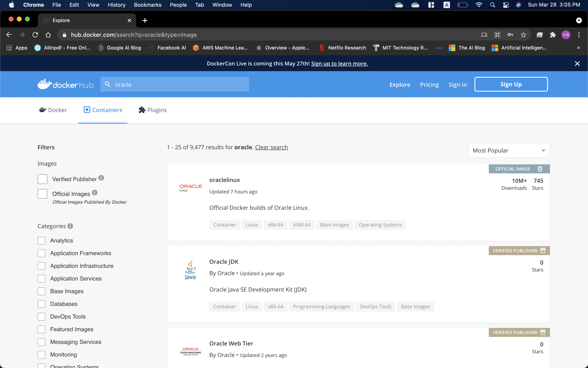Click the Clear search link
The width and height of the screenshot is (588, 368).
coord(271,147)
